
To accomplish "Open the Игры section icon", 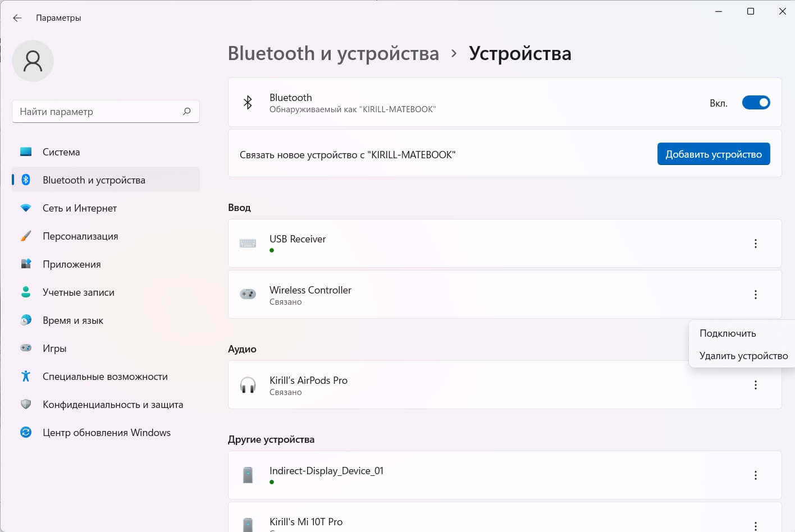I will 26,348.
